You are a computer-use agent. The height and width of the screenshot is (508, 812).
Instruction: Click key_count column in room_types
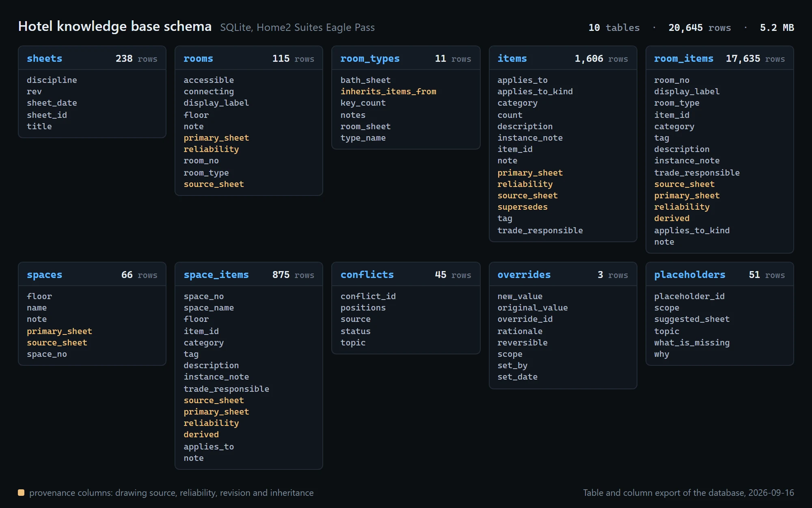pyautogui.click(x=363, y=103)
